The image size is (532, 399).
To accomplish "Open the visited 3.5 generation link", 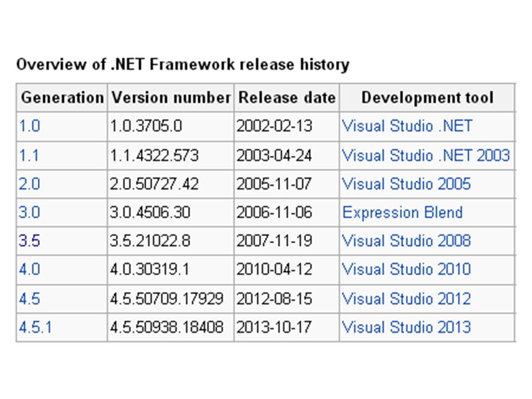I will [29, 241].
